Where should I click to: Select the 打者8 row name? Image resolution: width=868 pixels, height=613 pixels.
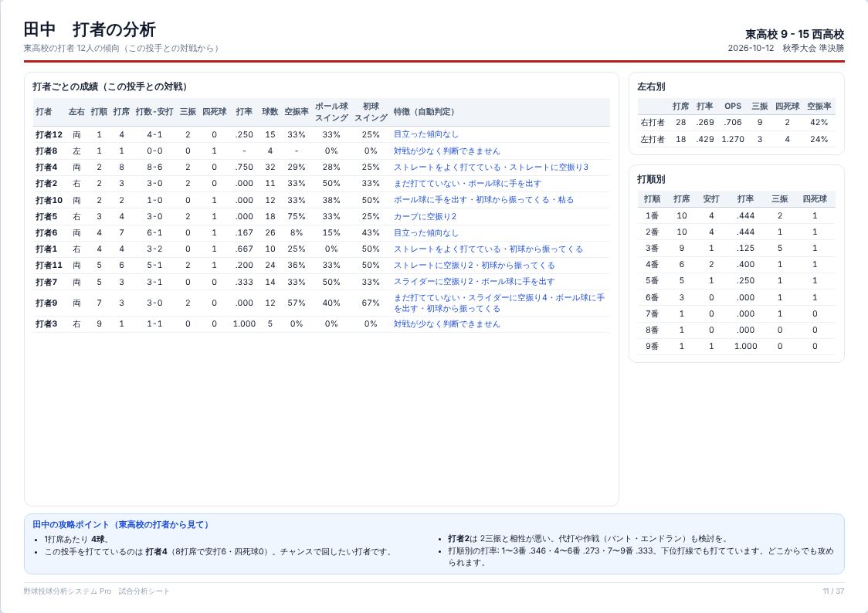point(46,151)
